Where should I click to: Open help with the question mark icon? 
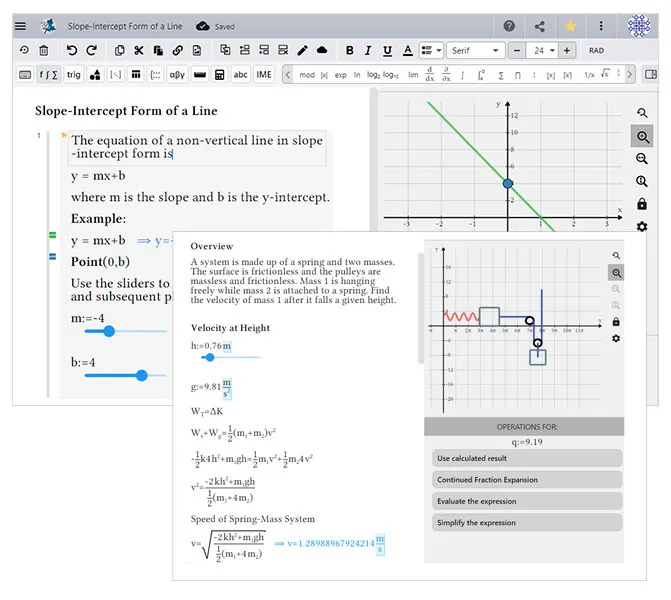point(509,26)
